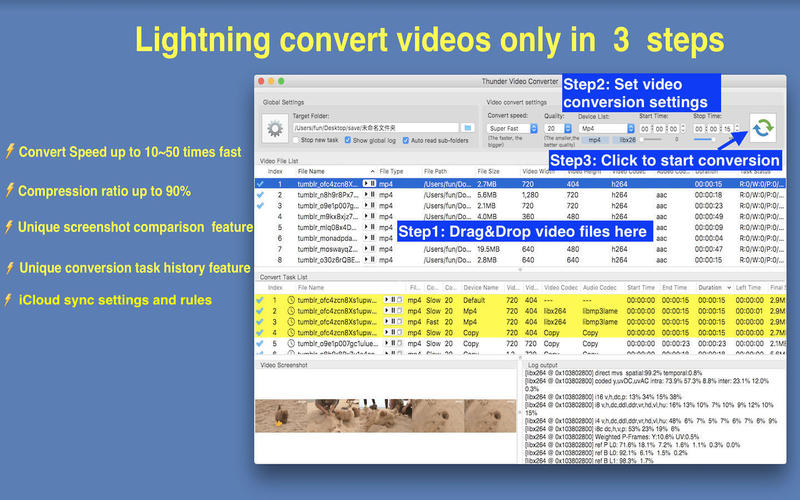Image resolution: width=800 pixels, height=500 pixels.
Task: Stop convert task 1 using square icon
Action: pyautogui.click(x=399, y=300)
